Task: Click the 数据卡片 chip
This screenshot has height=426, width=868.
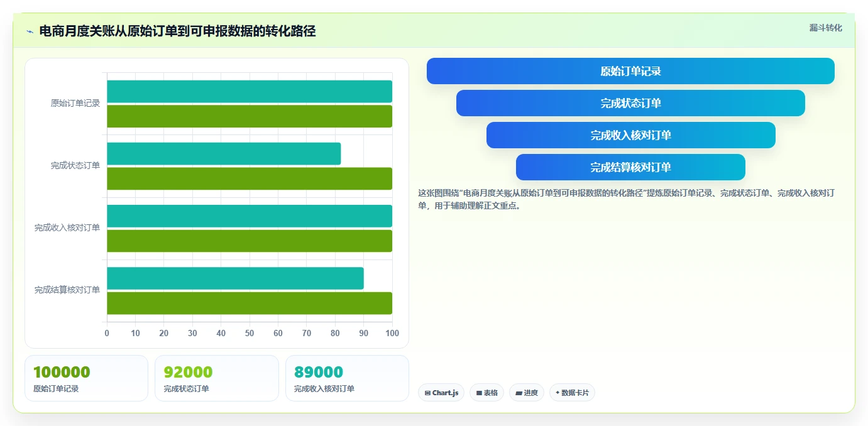Action: pyautogui.click(x=572, y=393)
